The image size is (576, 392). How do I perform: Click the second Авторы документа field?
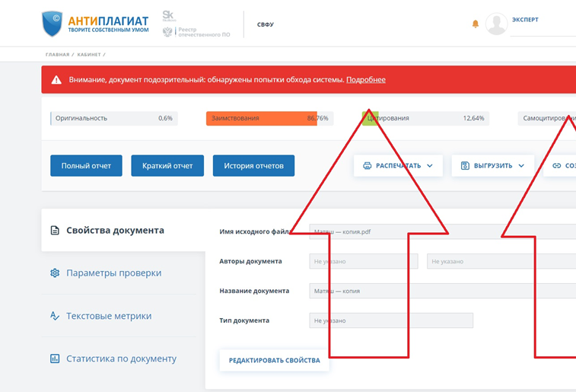coord(501,261)
